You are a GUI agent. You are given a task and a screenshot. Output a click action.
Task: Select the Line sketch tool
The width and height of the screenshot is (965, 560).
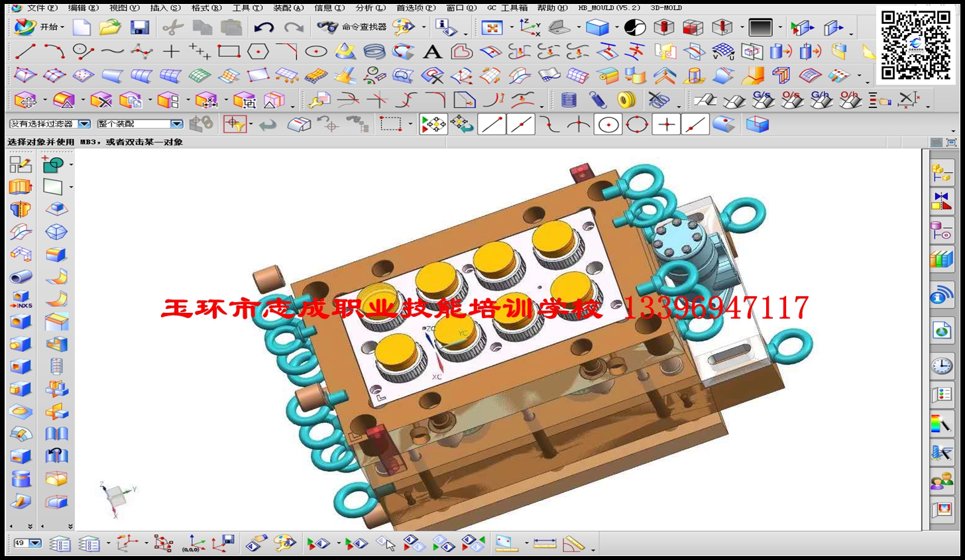(25, 51)
